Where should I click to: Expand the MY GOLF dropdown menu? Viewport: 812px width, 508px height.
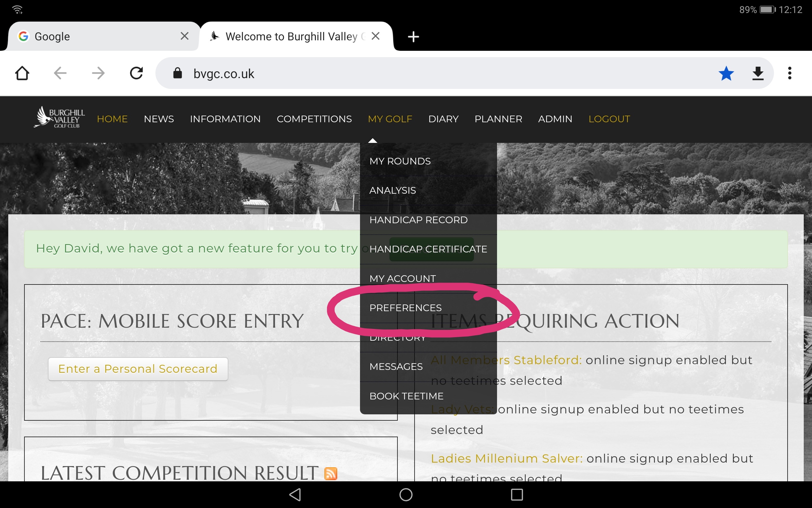(390, 119)
